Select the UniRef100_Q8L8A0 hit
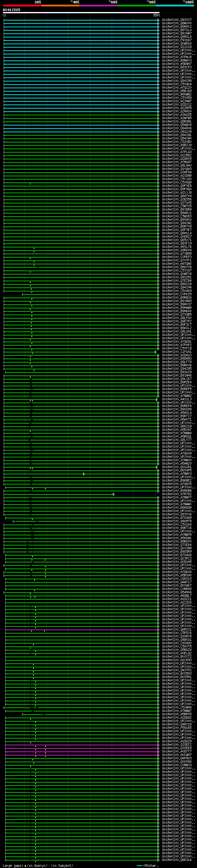This screenshot has height=868, width=197. point(176,165)
